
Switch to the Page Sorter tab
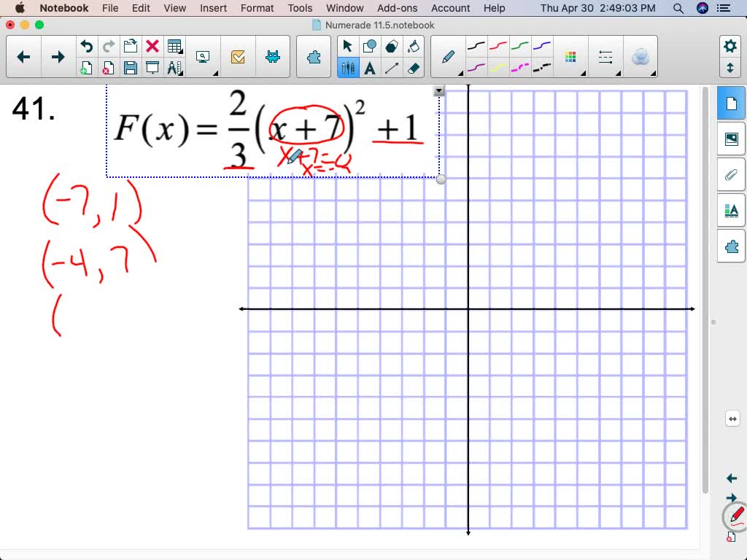(731, 103)
